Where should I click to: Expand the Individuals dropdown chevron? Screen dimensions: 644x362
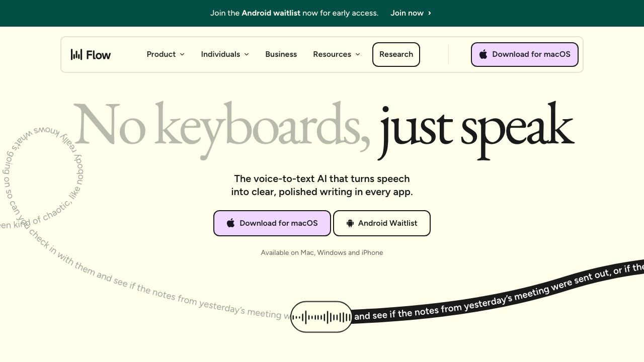[x=247, y=54]
